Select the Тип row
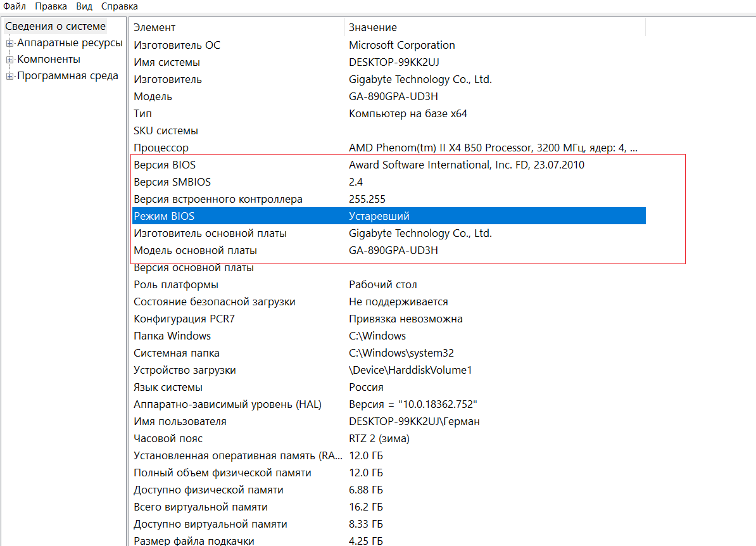Viewport: 756px width, 546px height. click(389, 113)
